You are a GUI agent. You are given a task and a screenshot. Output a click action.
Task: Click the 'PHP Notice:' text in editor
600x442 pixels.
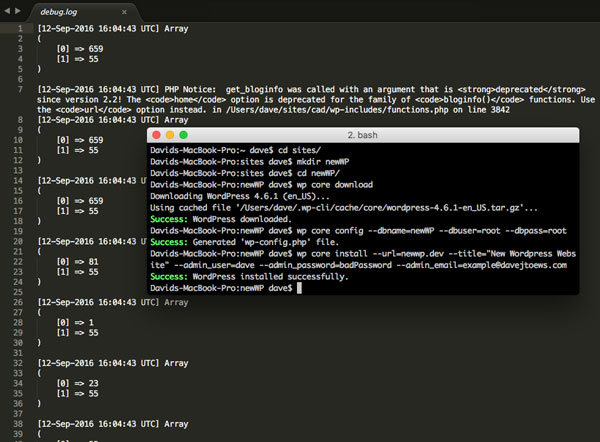[190, 90]
